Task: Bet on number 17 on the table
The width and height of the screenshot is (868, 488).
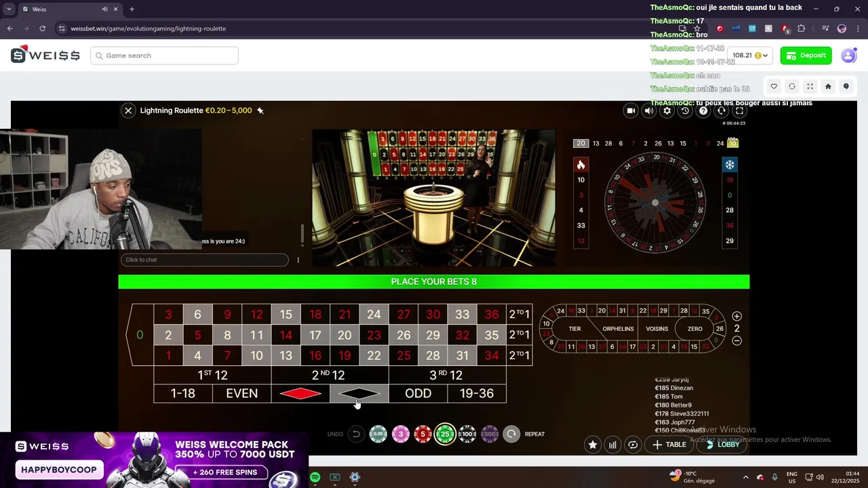Action: click(315, 335)
